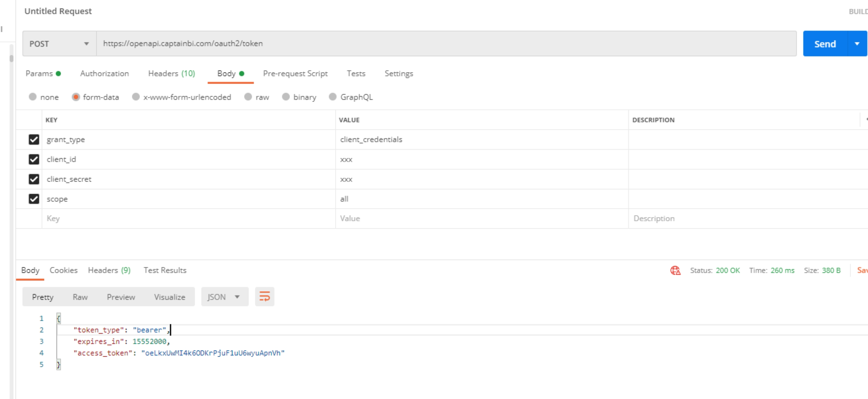Click the 'all' value cell

482,199
